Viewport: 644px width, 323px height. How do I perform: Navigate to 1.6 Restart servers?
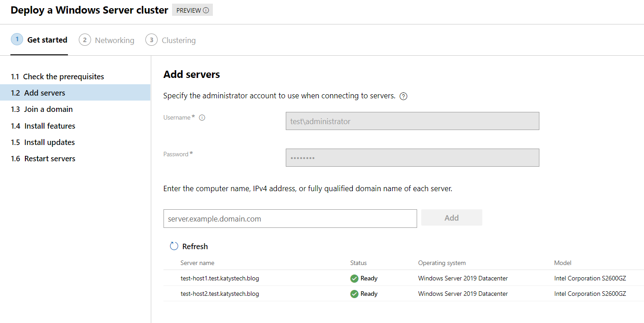click(x=43, y=159)
